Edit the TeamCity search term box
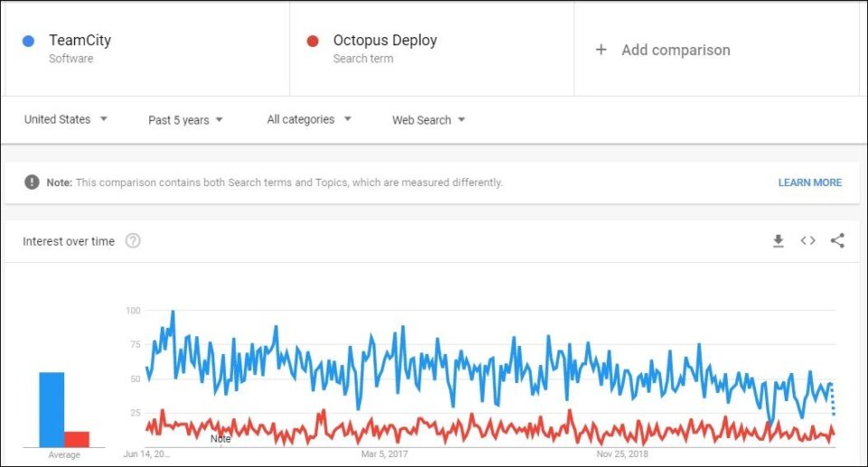Screen dimensions: 868x467 (x=147, y=49)
